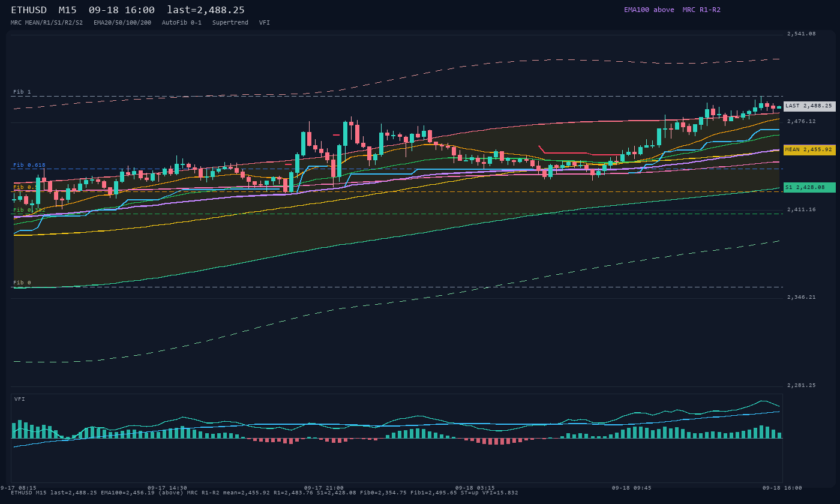Screen dimensions: 840x504
Task: Click the 09-17 21:00 time axis label
Action: (324, 488)
